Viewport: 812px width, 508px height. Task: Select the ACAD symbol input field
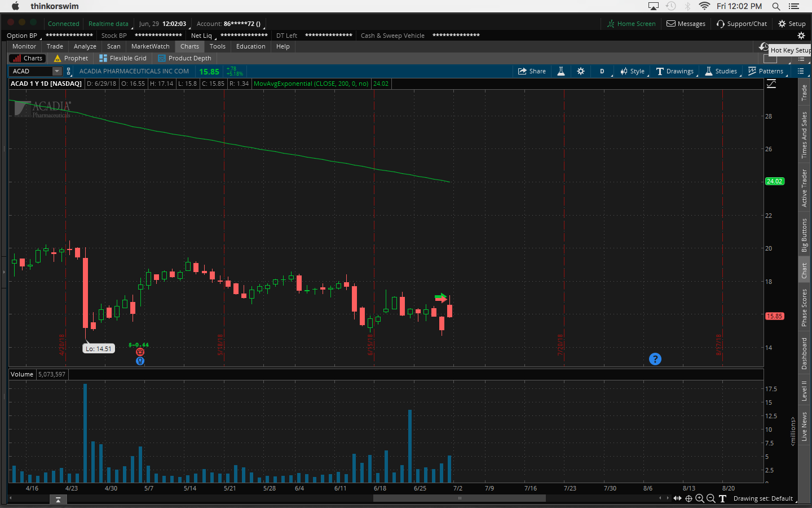31,71
